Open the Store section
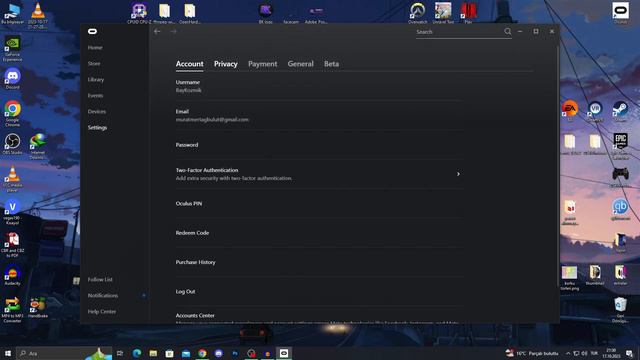The image size is (640, 360). [94, 64]
